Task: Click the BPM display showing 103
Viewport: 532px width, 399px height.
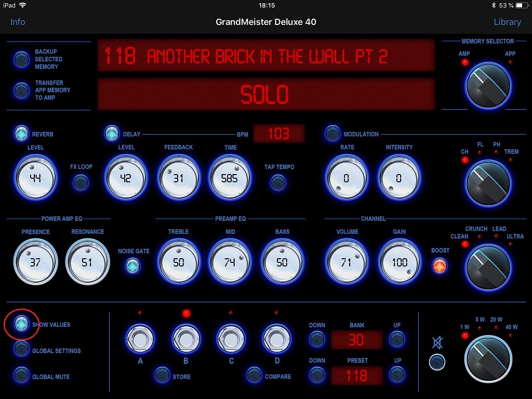Action: [279, 134]
